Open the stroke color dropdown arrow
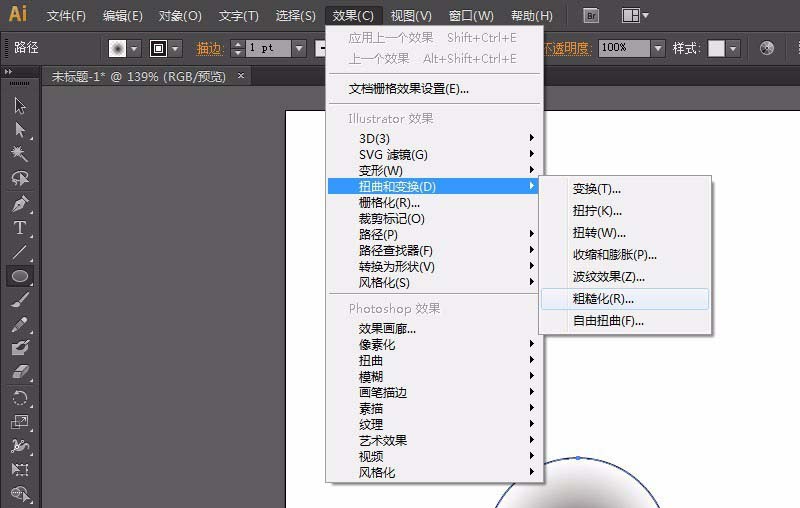 pyautogui.click(x=175, y=48)
